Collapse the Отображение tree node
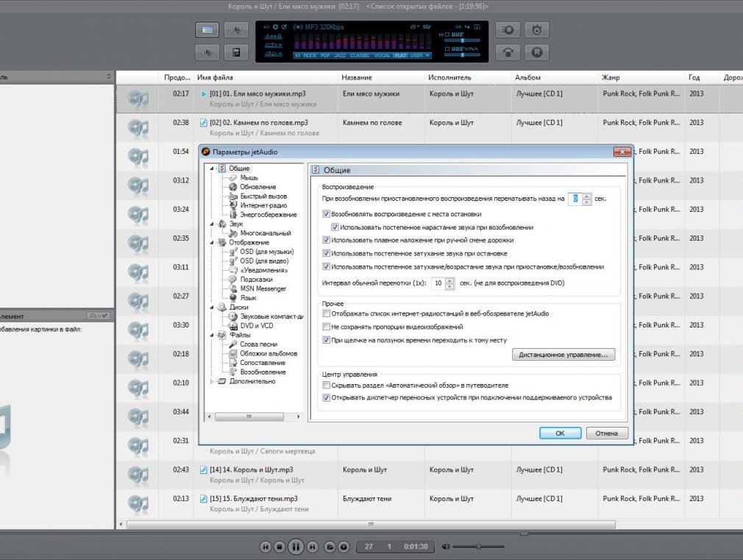Screen dimensions: 743x560 click(x=212, y=242)
